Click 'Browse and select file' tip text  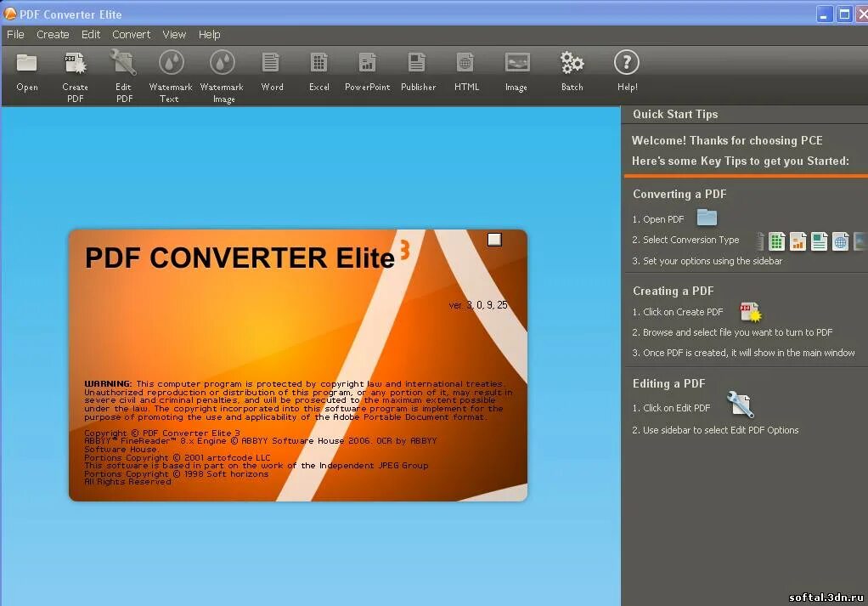click(732, 332)
